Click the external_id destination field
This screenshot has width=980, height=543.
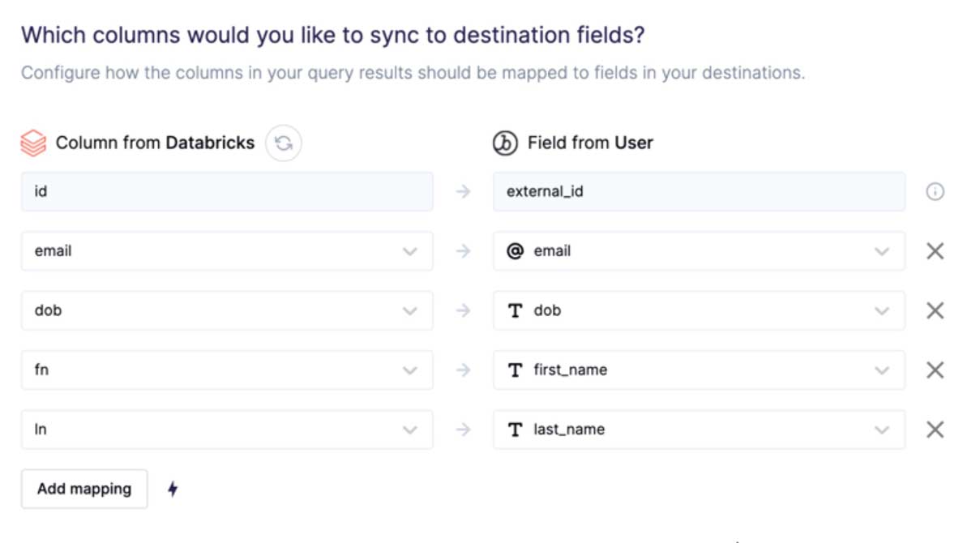tap(699, 192)
